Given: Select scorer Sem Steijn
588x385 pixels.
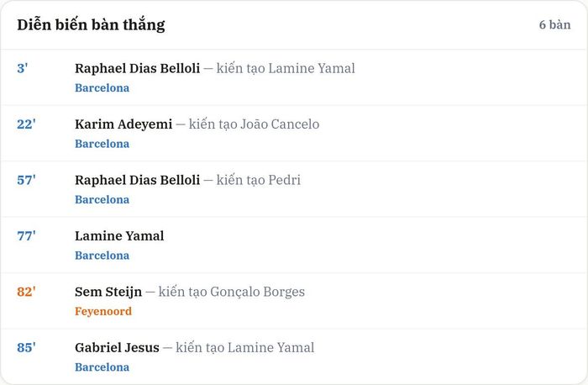Looking at the screenshot, I should (x=108, y=292).
